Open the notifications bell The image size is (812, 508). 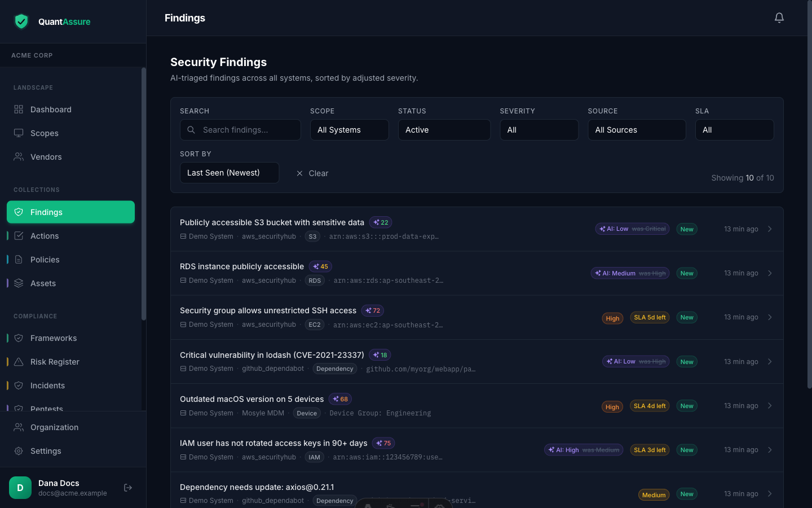[x=779, y=18]
